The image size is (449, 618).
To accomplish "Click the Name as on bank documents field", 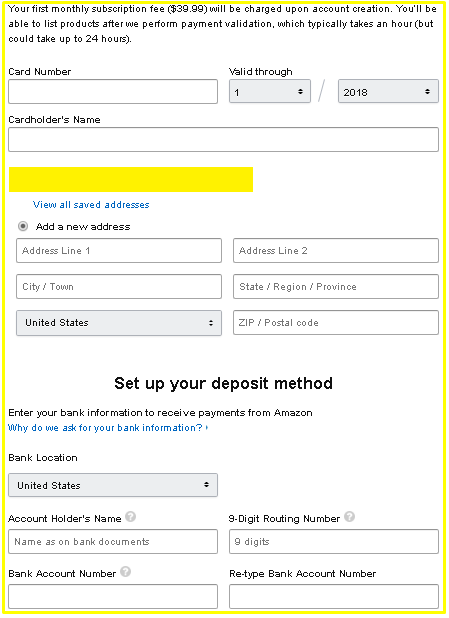I will pyautogui.click(x=113, y=542).
